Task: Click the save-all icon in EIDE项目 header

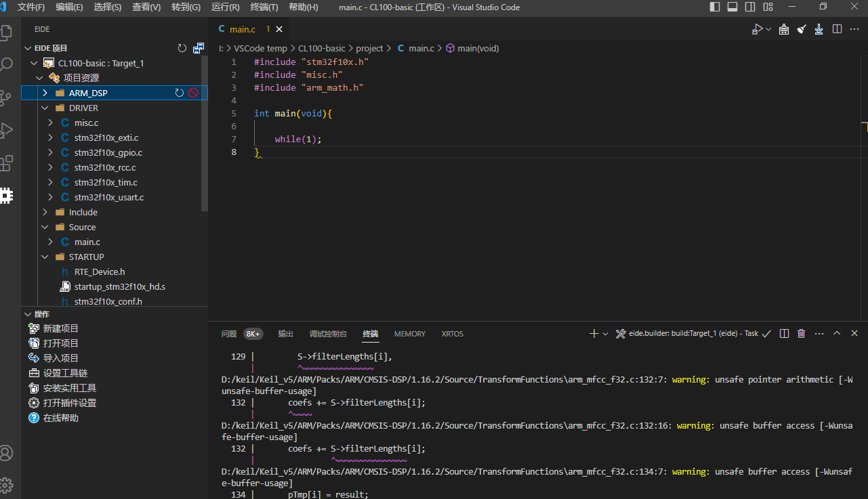Action: (x=199, y=48)
